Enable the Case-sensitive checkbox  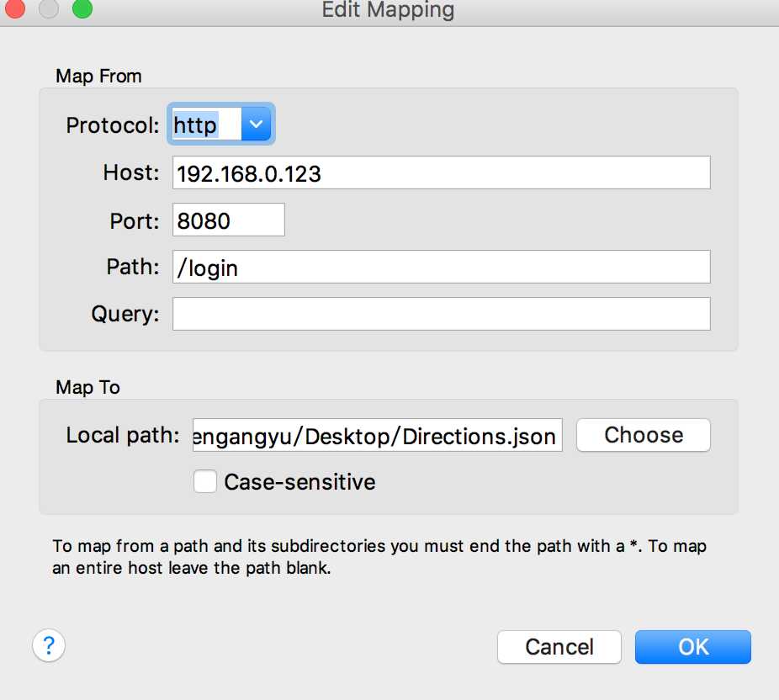click(x=205, y=481)
